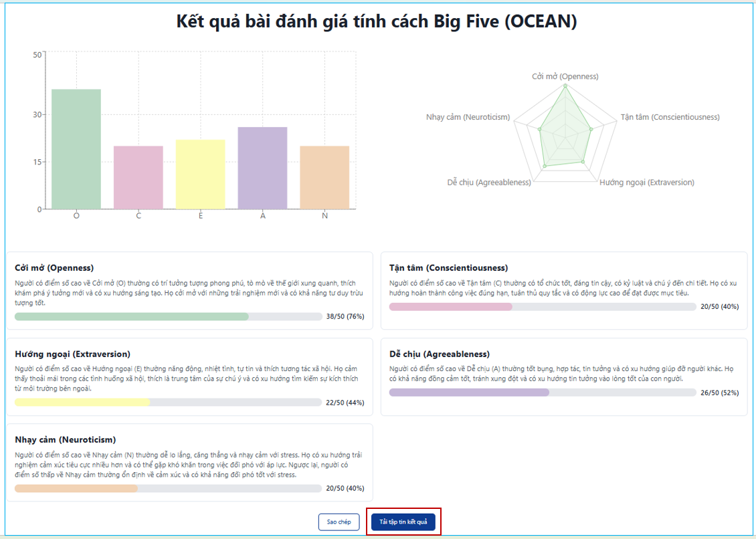The height and width of the screenshot is (539, 756).
Task: Click the Conscientiousness progress bar
Action: [x=543, y=307]
